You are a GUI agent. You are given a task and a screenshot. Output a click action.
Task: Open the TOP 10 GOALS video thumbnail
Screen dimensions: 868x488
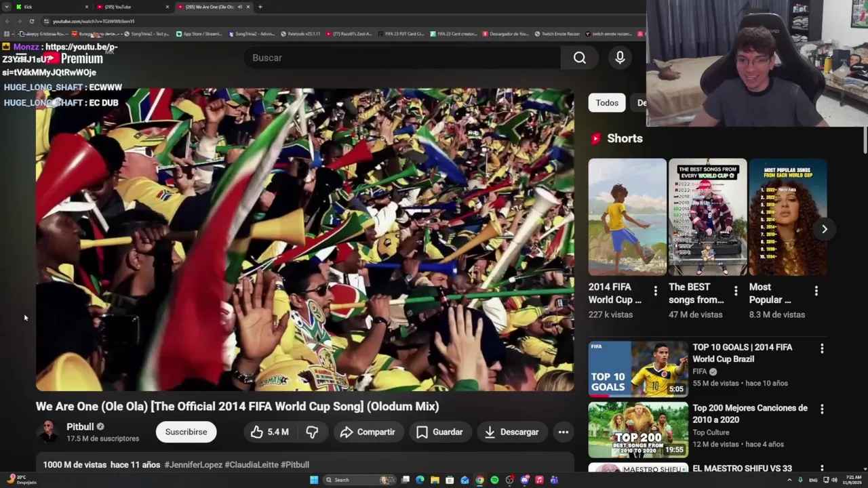(x=638, y=369)
